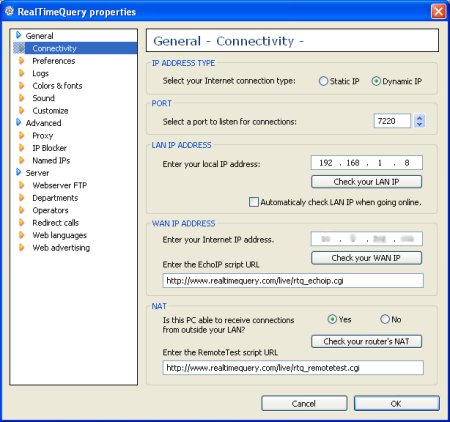The width and height of the screenshot is (450, 422).
Task: Choose Yes for NAT incoming connections
Action: coord(332,319)
